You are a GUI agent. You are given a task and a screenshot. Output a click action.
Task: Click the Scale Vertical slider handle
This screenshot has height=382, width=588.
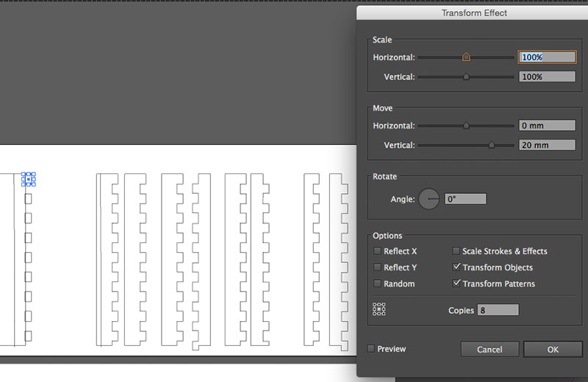[x=466, y=76]
